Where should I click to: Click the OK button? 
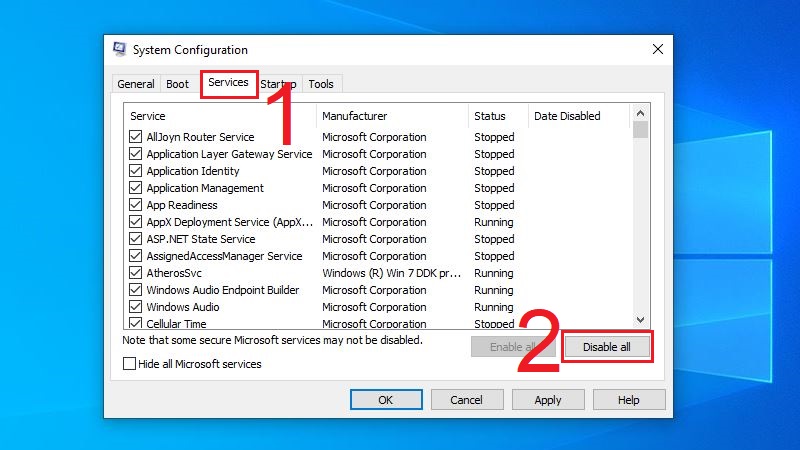point(386,400)
